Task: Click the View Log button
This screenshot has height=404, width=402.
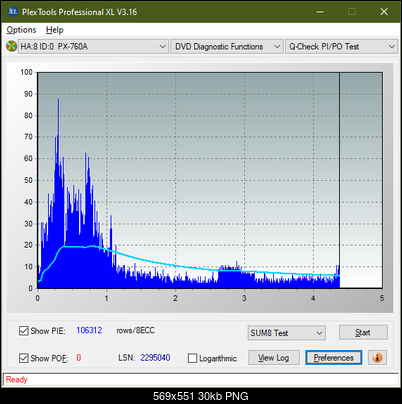Action: (274, 358)
